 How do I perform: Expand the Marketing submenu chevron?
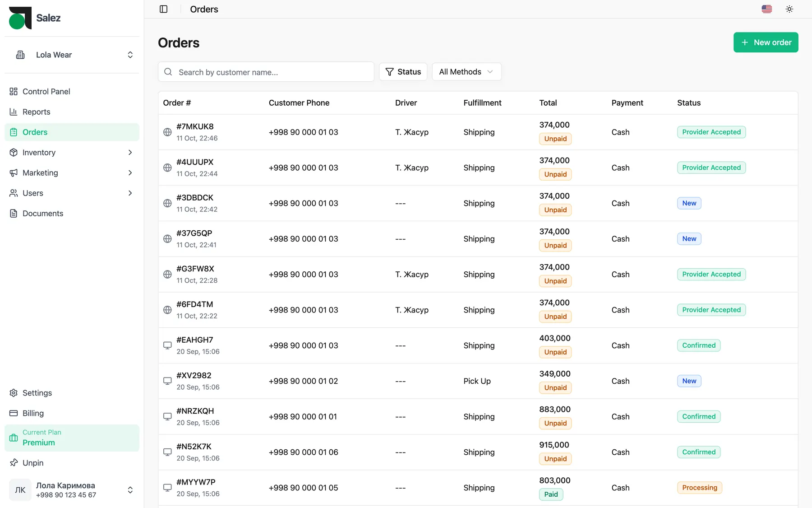130,173
